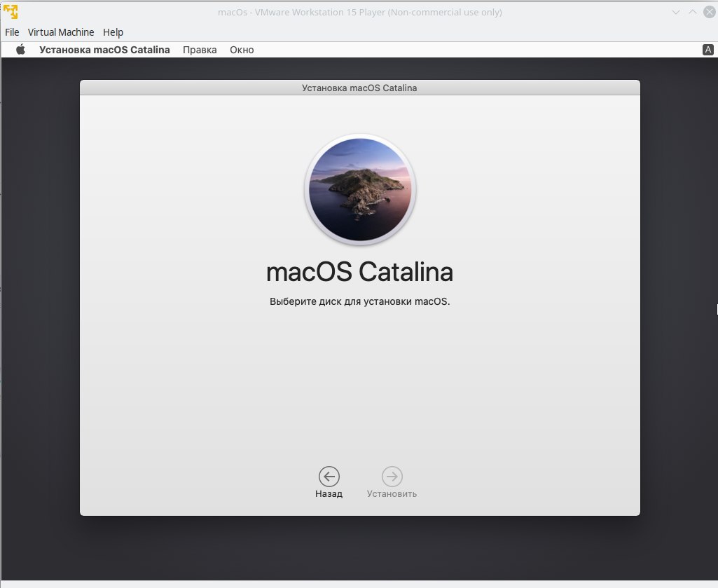This screenshot has width=718, height=588.
Task: Click the macOS Catalina island image
Action: click(360, 189)
